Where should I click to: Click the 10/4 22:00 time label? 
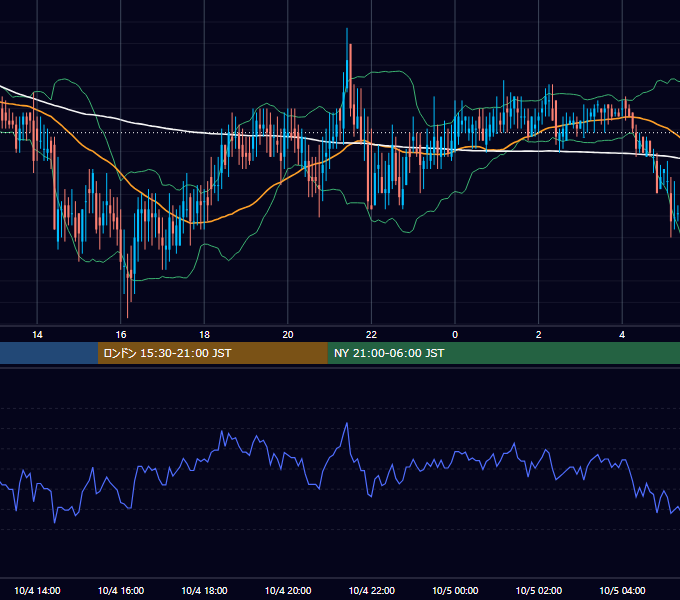[372, 590]
